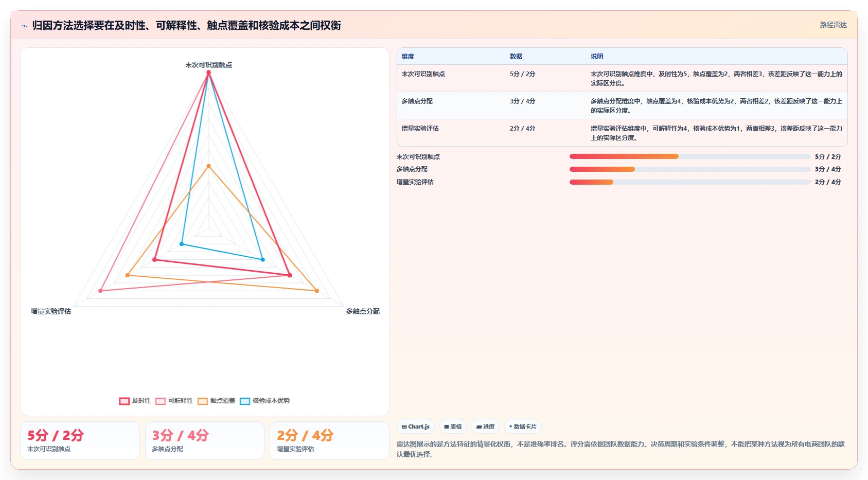Click the 2分 / 4分 progress bar value
The width and height of the screenshot is (868, 480).
tap(828, 182)
